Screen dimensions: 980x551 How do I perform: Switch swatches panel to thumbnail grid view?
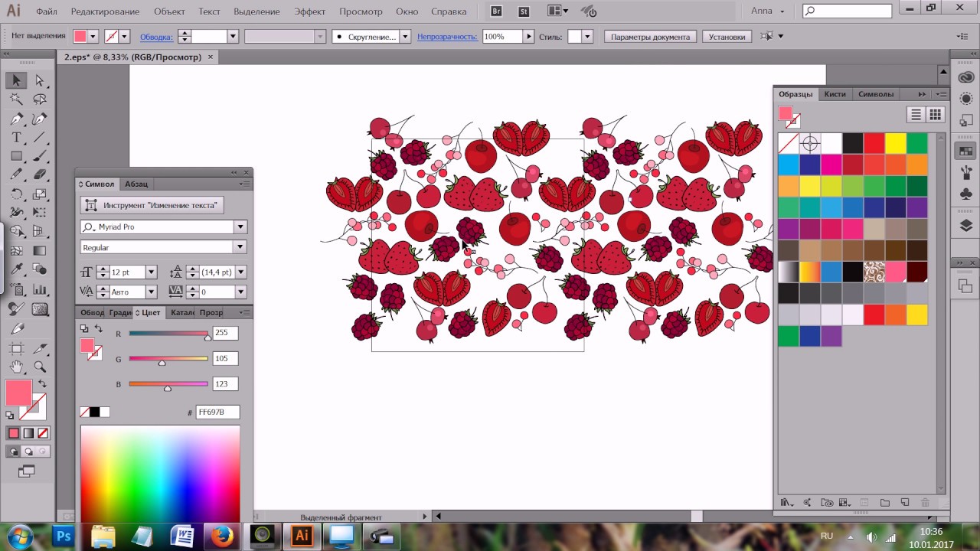click(935, 115)
